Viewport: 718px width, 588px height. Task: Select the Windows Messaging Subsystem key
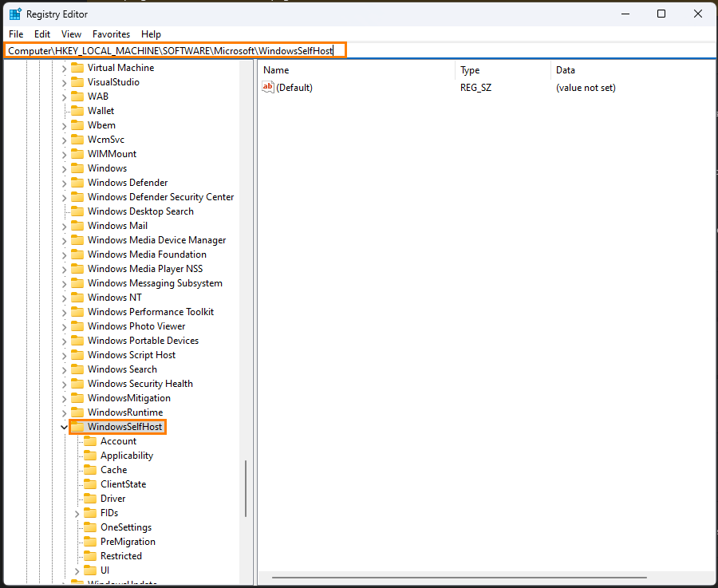(x=155, y=283)
